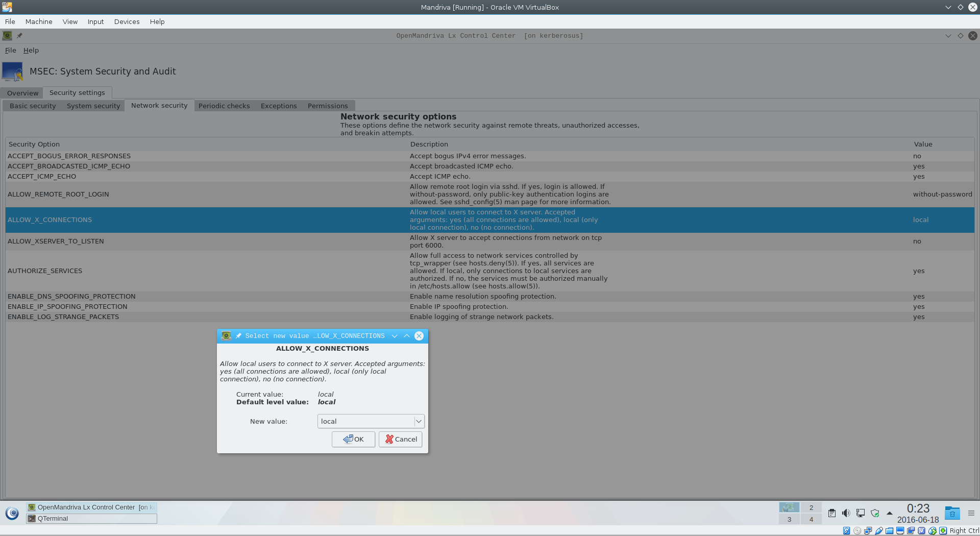This screenshot has height=536, width=980.
Task: Open the Network security tab
Action: (x=159, y=105)
